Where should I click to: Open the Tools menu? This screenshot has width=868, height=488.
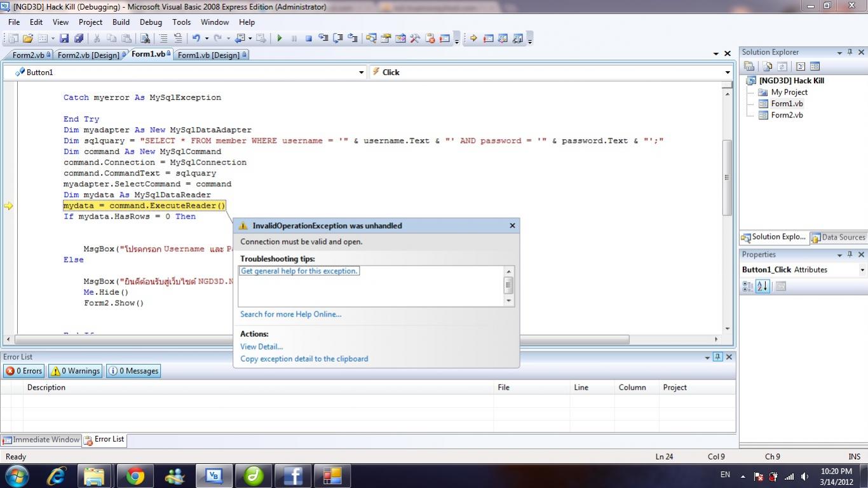[181, 22]
